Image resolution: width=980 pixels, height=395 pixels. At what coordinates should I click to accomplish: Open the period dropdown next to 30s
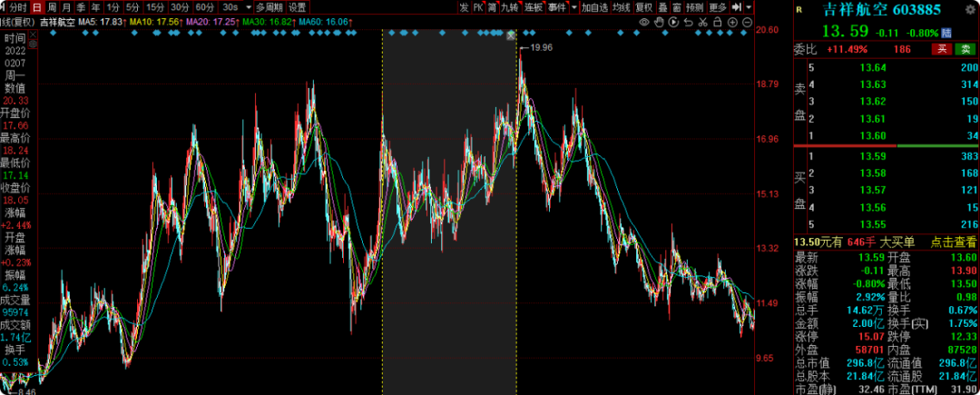click(248, 7)
